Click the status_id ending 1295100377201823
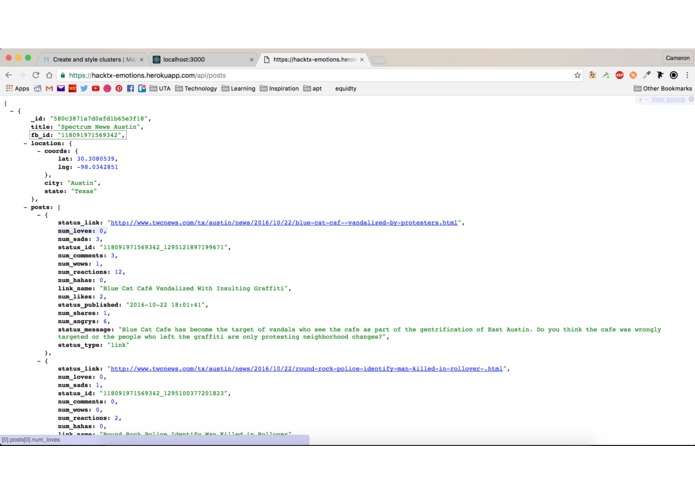This screenshot has height=494, width=695. (164, 393)
